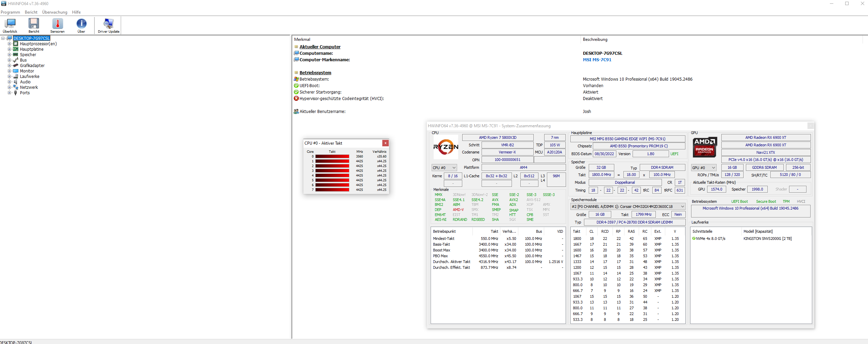The width and height of the screenshot is (868, 344).
Task: Open the Überblick summary toolbar icon
Action: pos(10,26)
